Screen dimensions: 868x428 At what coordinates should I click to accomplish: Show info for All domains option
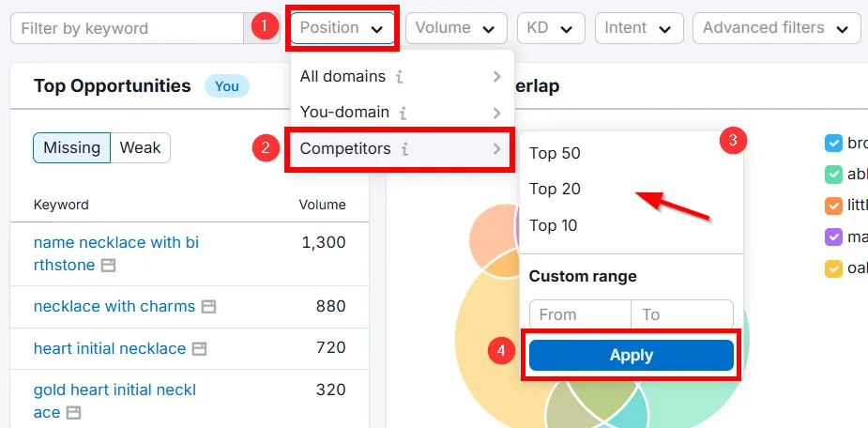click(400, 77)
